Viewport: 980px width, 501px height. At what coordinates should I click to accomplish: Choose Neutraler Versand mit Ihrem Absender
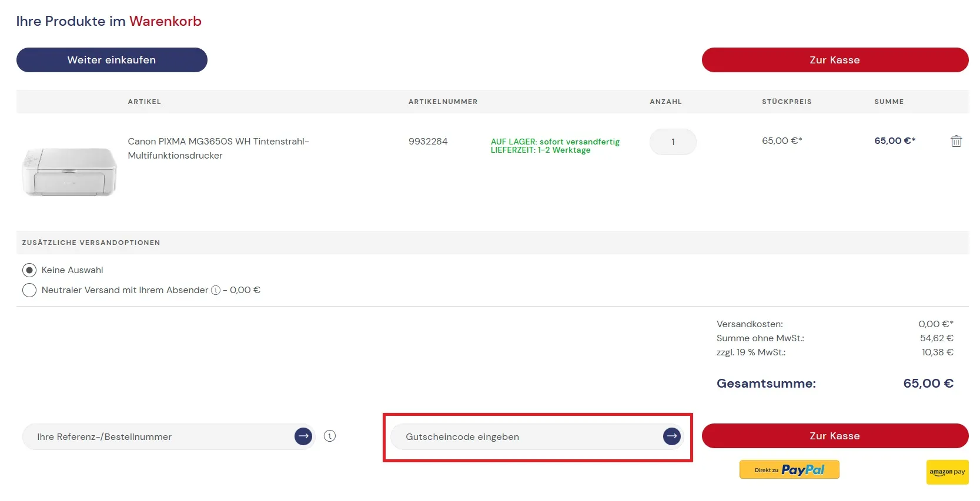29,290
